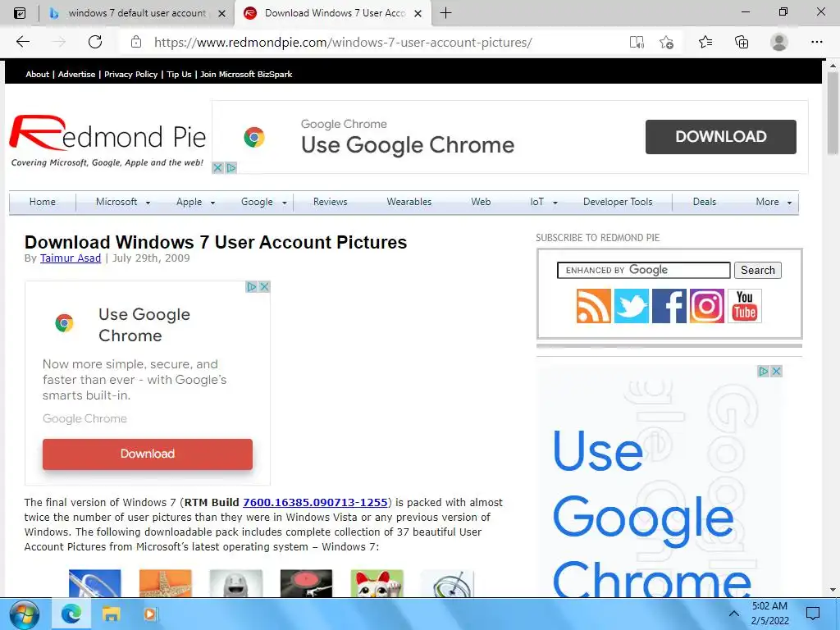
Task: Click AdChoices icon on sidebar Chrome ad
Action: [764, 371]
